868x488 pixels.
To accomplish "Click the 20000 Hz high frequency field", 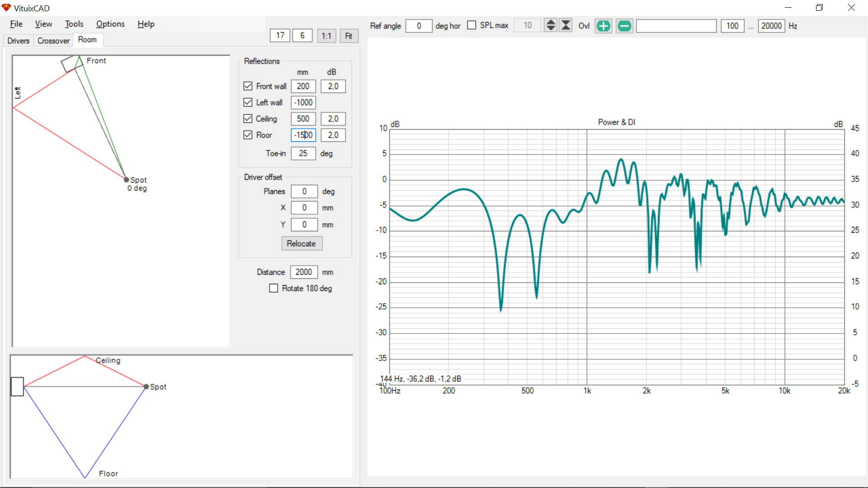I will click(771, 26).
